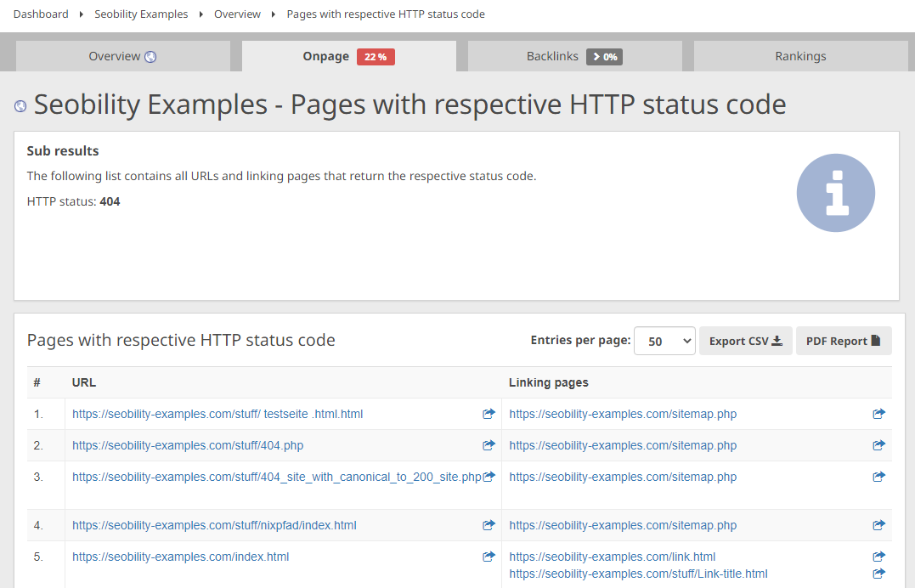Open external link icon beside nixpfad/index.html
The height and width of the screenshot is (588, 915).
pyautogui.click(x=489, y=525)
